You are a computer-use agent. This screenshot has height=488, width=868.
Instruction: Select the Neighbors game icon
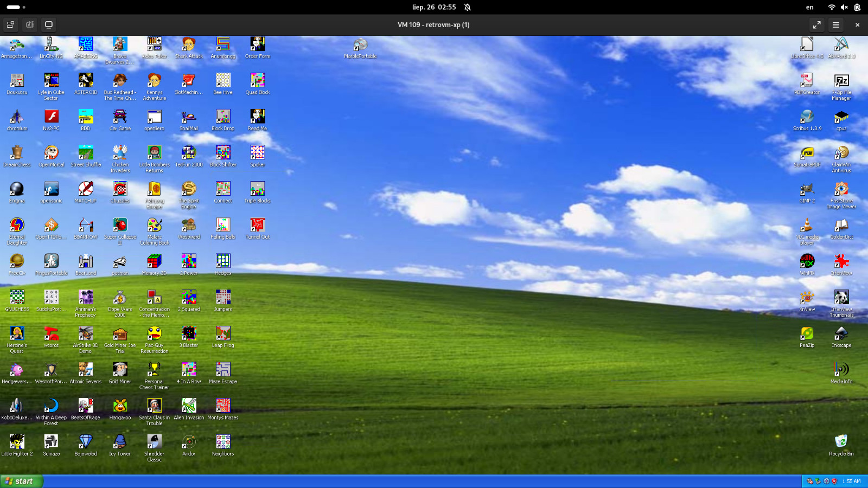click(223, 442)
